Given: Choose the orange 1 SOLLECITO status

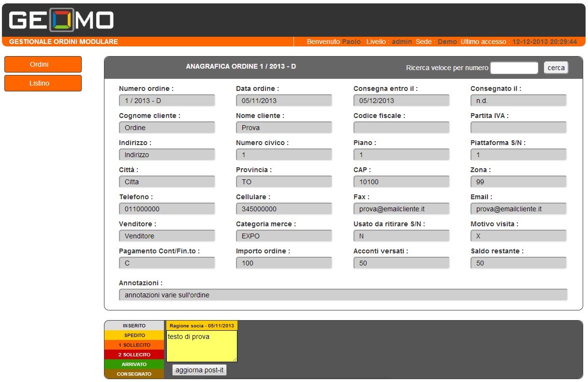Looking at the screenshot, I should (134, 345).
